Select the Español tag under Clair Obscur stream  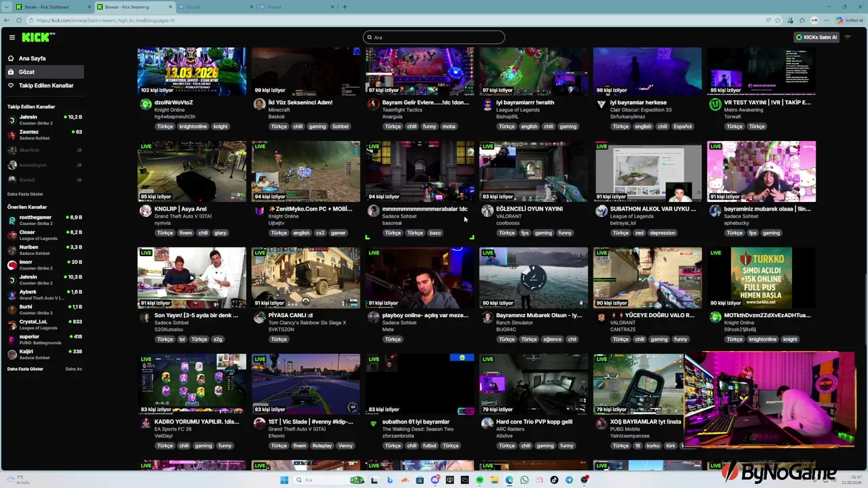(682, 126)
